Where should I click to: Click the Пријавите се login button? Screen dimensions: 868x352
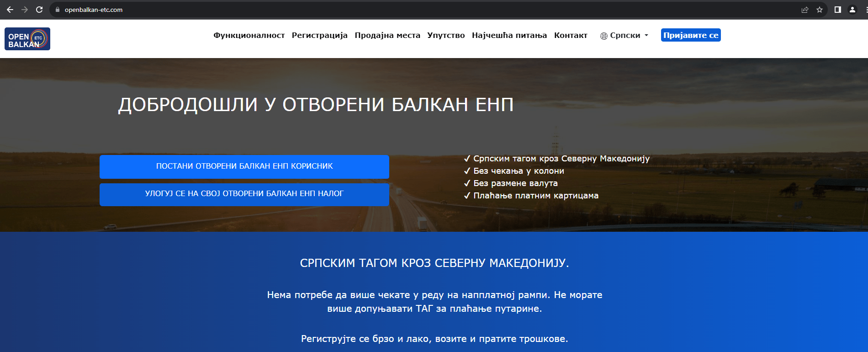pyautogui.click(x=691, y=35)
